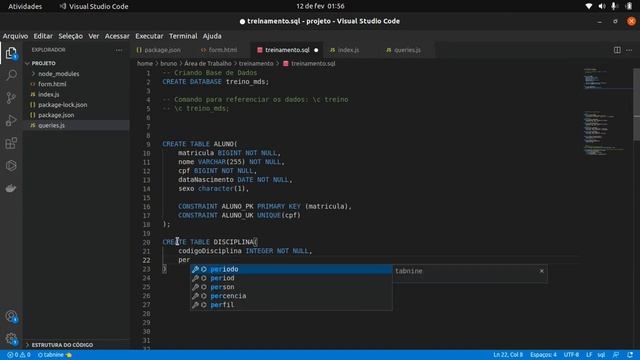Open Atividades overview in top bar
This screenshot has width=640, height=360.
point(25,6)
